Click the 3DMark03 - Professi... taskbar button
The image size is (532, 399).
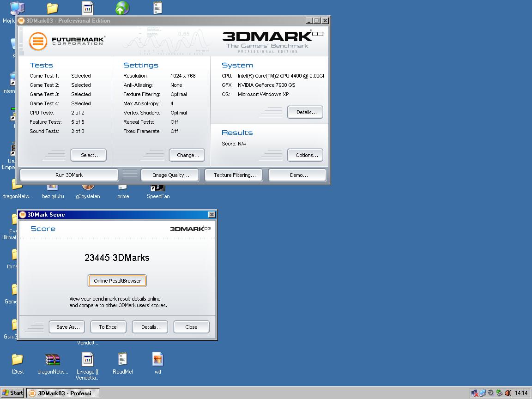[x=63, y=393]
